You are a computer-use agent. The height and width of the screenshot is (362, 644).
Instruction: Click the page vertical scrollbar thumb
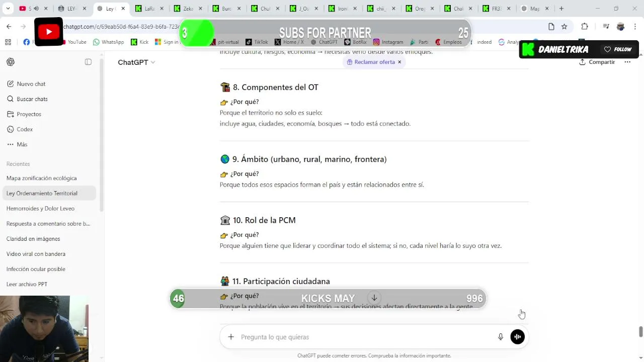click(640, 332)
